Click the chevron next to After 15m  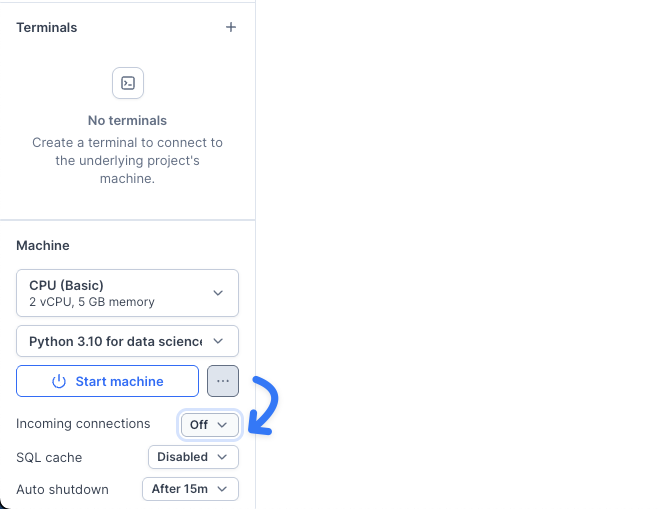223,489
